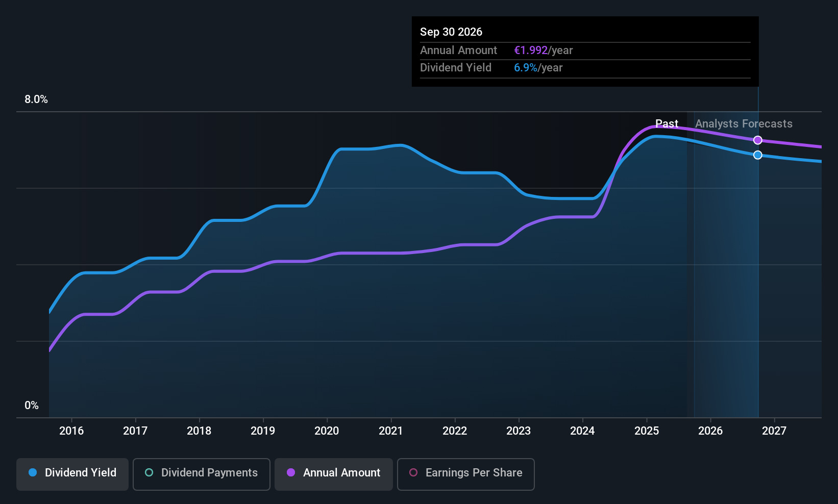
Task: Select the purple Annual Amount data point marker
Action: point(758,140)
